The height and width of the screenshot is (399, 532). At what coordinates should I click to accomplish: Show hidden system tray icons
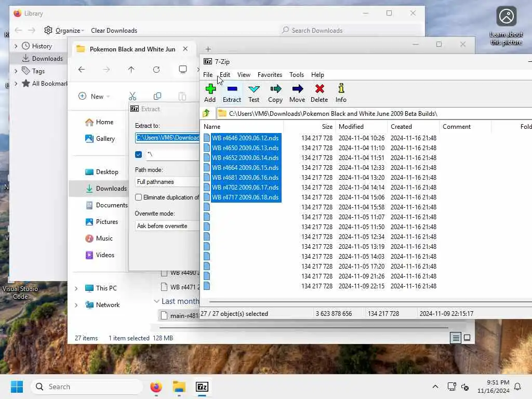pos(435,387)
